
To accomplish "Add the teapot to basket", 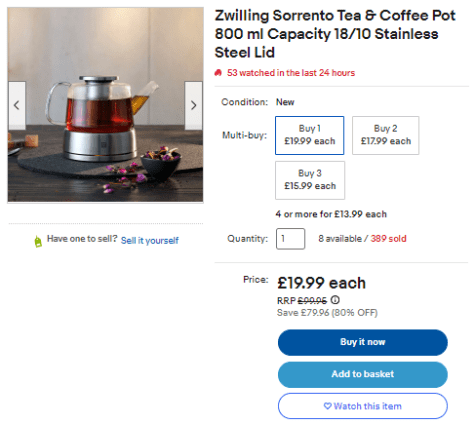I will pyautogui.click(x=363, y=374).
